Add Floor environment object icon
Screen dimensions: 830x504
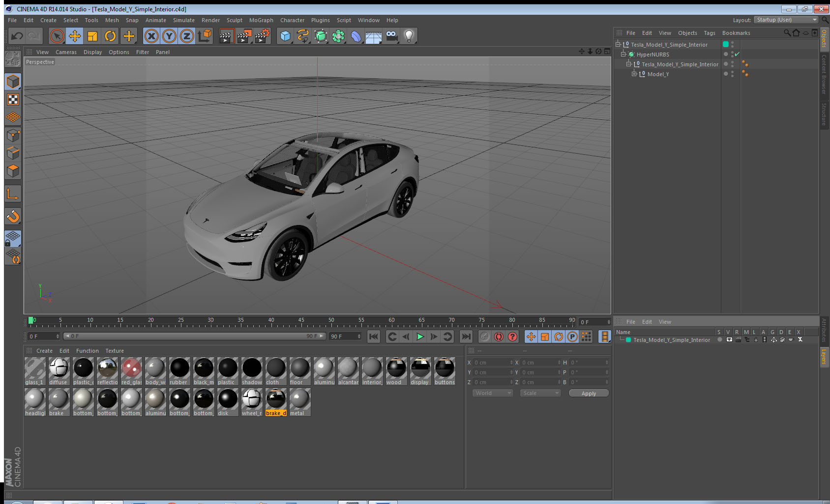click(x=374, y=36)
